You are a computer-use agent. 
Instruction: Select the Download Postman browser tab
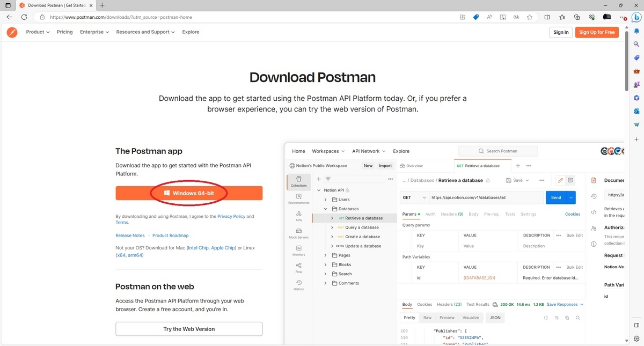tap(55, 5)
